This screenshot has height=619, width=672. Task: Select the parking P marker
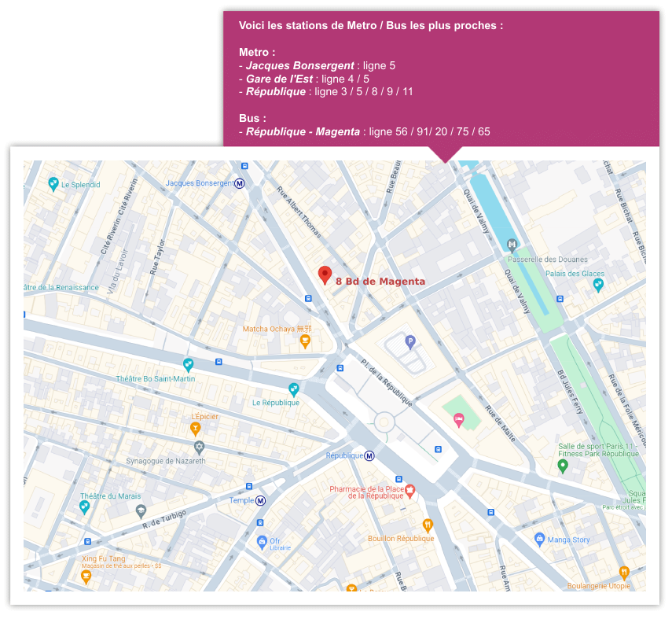coord(410,342)
